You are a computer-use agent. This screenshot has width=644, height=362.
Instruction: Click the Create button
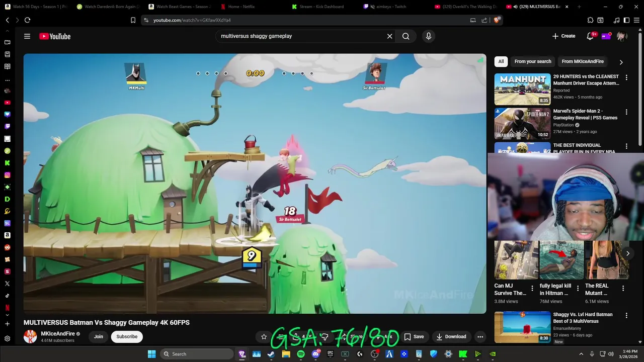pyautogui.click(x=563, y=36)
